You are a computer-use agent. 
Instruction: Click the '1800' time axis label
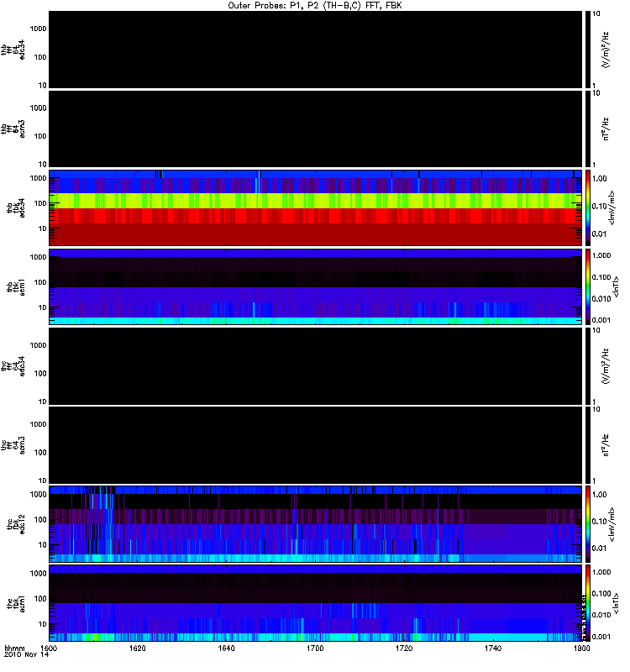(x=581, y=648)
